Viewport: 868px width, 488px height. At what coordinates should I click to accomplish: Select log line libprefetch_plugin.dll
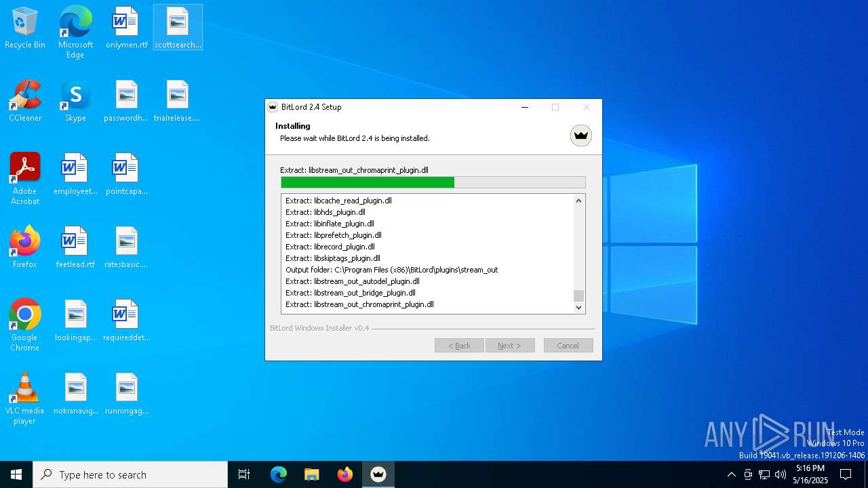pyautogui.click(x=334, y=235)
